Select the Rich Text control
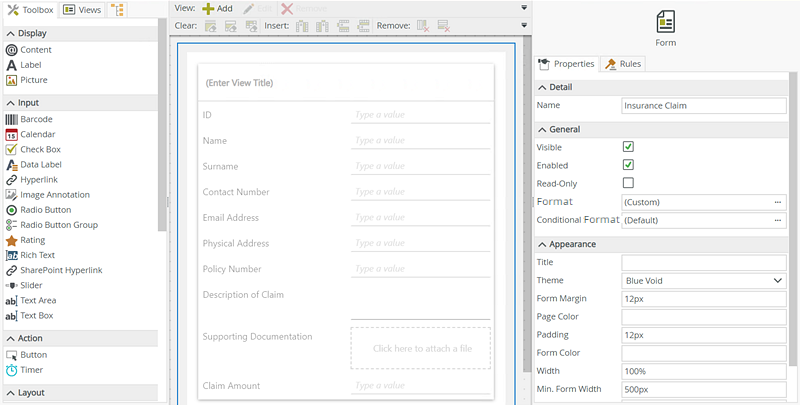 point(36,255)
